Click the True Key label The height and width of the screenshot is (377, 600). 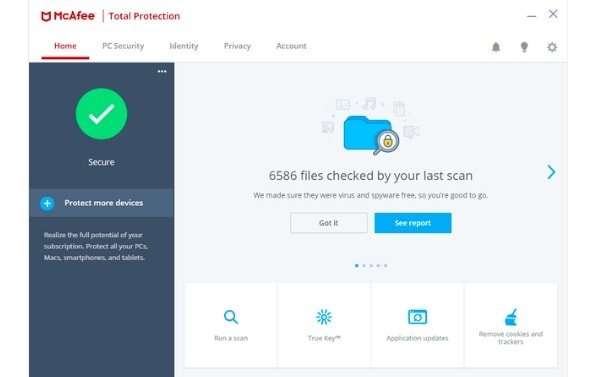point(324,338)
